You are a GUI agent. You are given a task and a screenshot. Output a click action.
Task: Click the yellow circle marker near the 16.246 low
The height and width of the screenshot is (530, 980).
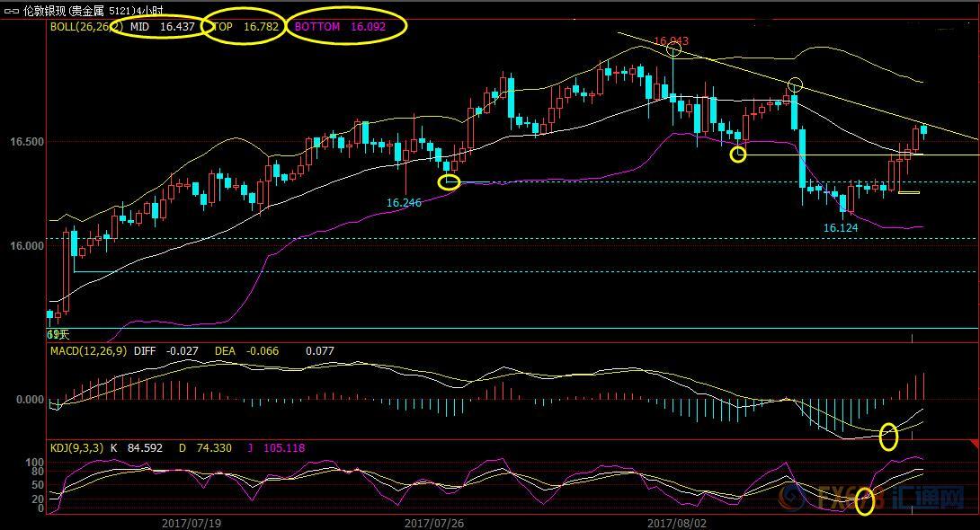click(449, 182)
